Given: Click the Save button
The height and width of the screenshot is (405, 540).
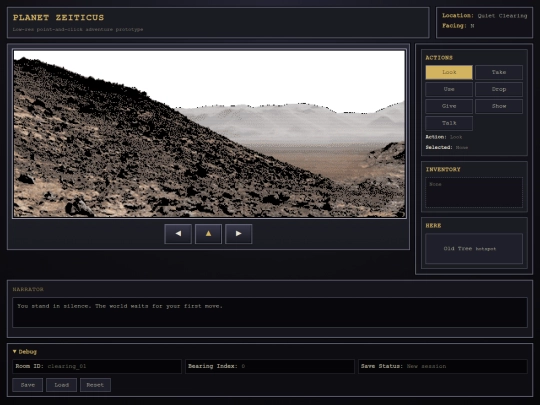Looking at the screenshot, I should [x=28, y=385].
